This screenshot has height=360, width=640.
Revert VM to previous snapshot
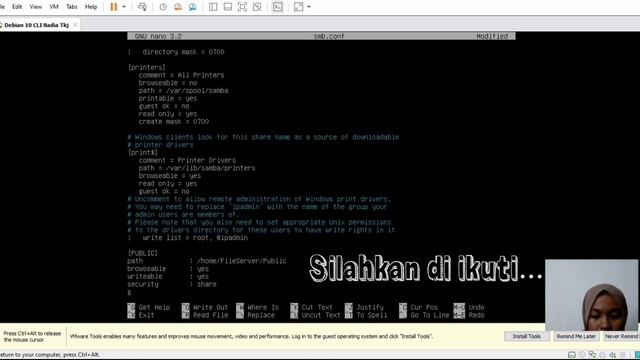(x=178, y=7)
